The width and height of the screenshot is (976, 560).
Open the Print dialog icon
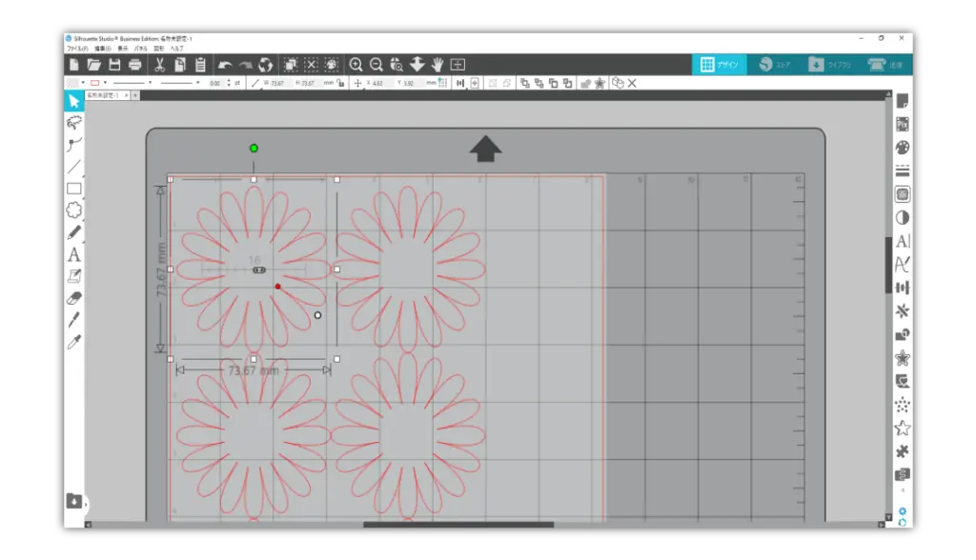tap(135, 65)
